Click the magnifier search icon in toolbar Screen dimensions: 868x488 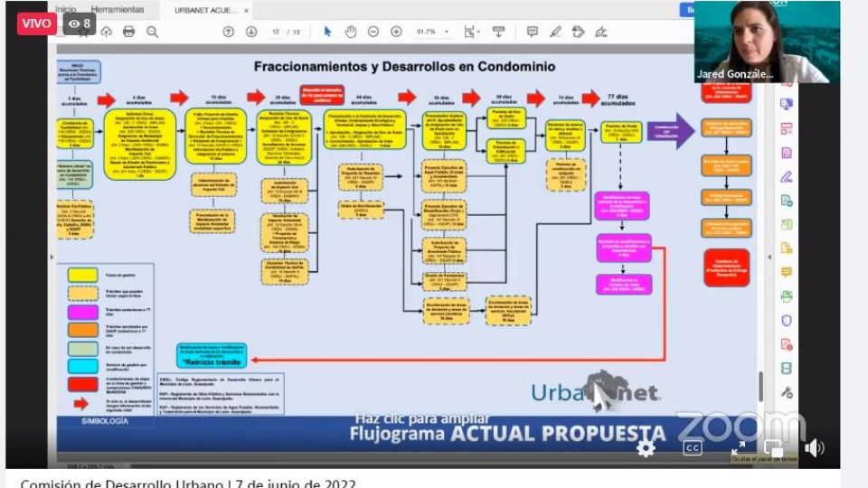pos(152,32)
